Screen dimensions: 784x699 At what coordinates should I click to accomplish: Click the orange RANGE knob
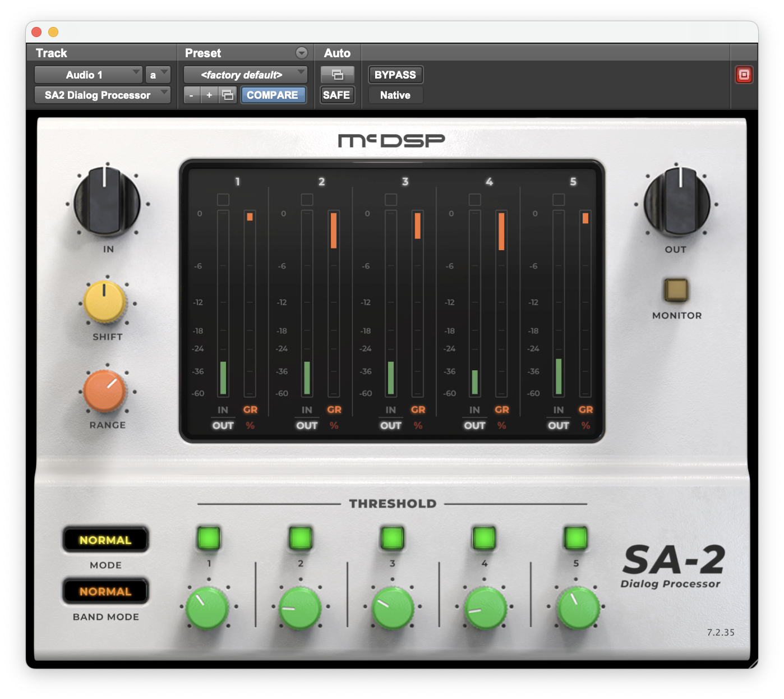(104, 390)
